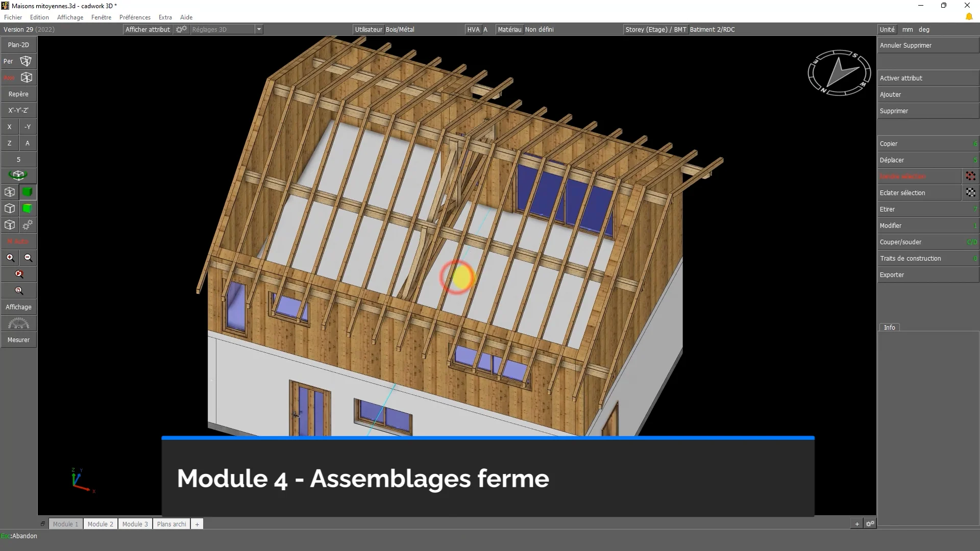Open the Préférences menu

coord(135,17)
